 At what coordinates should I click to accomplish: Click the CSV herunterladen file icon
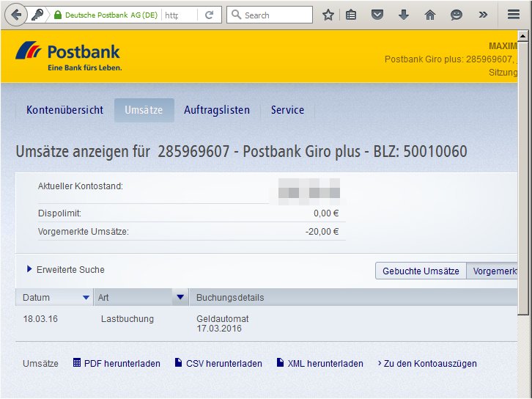(x=178, y=362)
